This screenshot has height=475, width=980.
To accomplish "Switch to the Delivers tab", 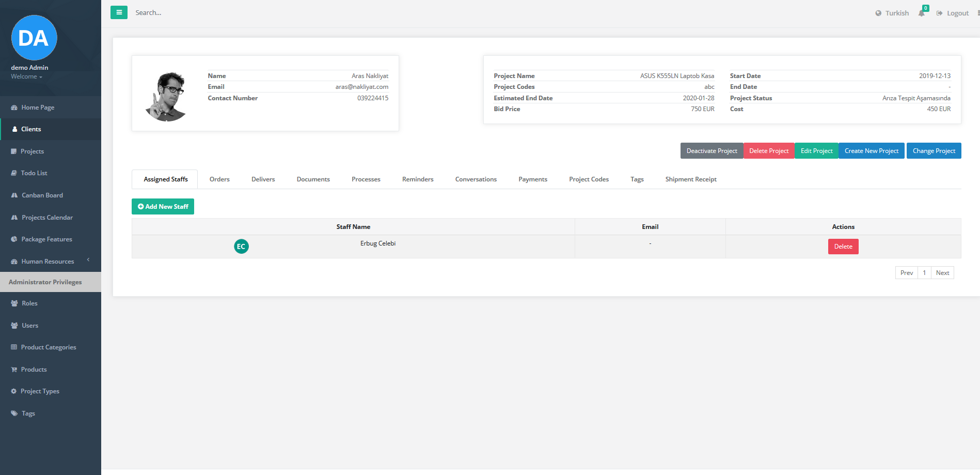I will pyautogui.click(x=263, y=179).
